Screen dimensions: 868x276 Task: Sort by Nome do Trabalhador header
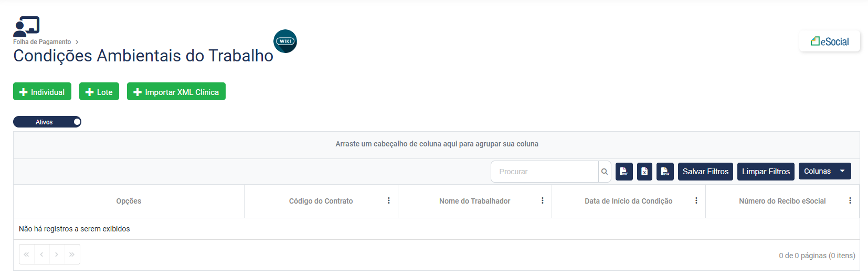point(474,201)
